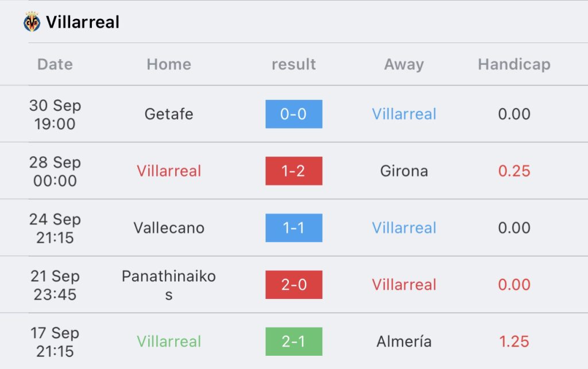Open Vallecano team link
Viewport: 588px width, 369px height.
[169, 228]
